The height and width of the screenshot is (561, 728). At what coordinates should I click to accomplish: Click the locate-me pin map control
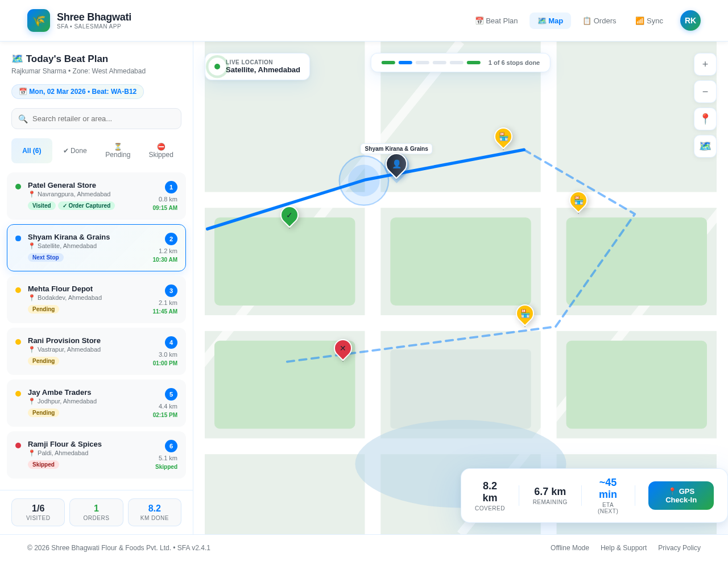tap(705, 119)
